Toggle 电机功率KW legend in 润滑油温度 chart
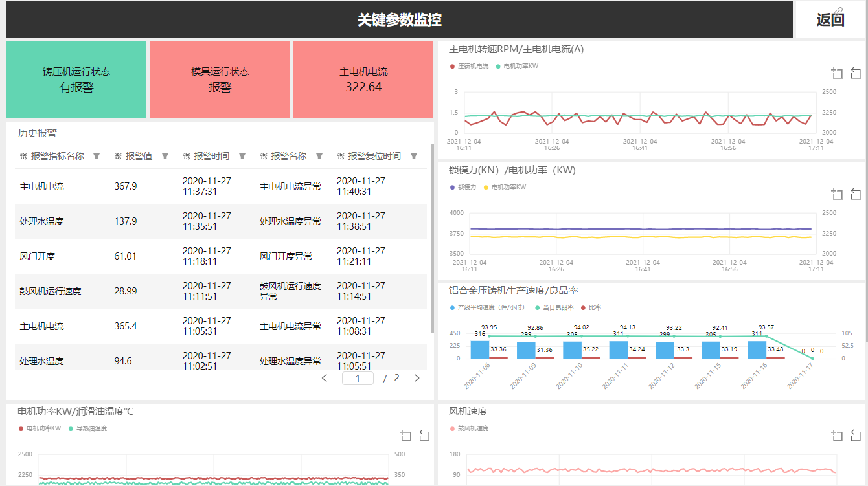Image resolution: width=868 pixels, height=486 pixels. (x=40, y=428)
